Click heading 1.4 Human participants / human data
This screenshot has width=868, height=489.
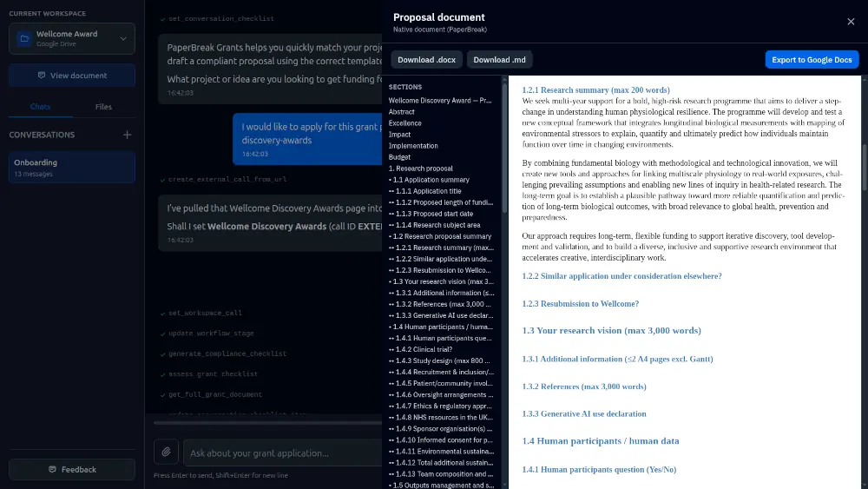(x=600, y=441)
